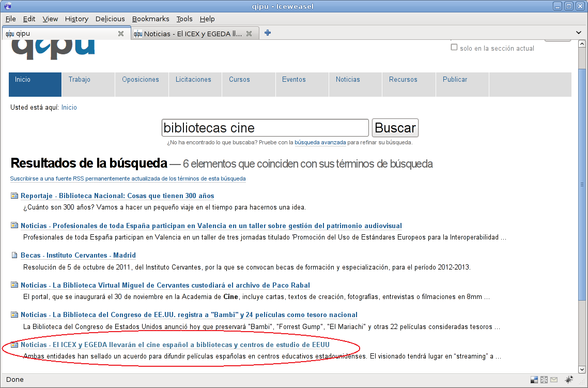Click the window resize grip in the status bar
Viewport: 588px width, 388px height.
point(582,381)
